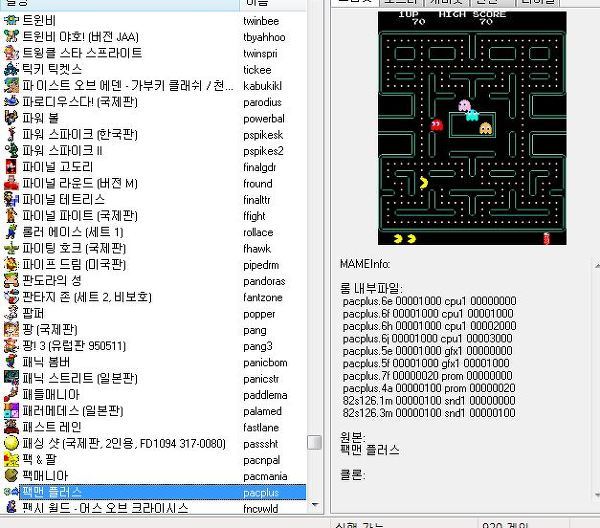Click the game list scrollbar thumb
Screen dimensions: 600x528
pos(315,443)
